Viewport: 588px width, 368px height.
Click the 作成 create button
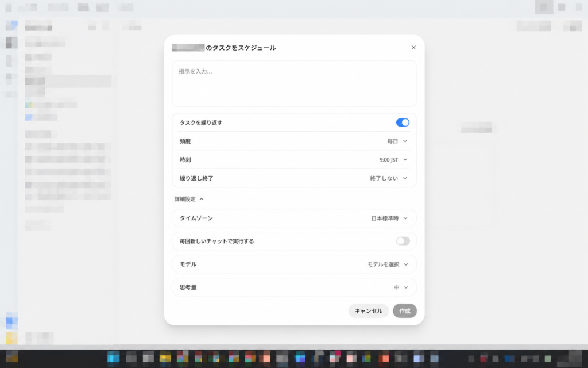[405, 311]
